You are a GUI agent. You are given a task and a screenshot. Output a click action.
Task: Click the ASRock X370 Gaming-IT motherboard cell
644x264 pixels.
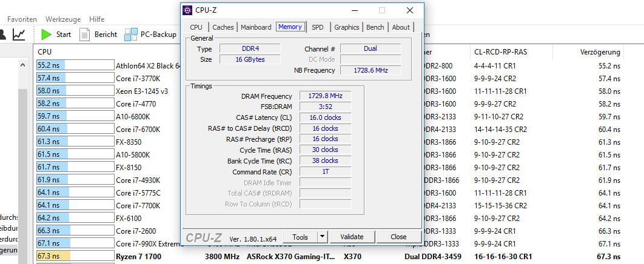pos(291,257)
